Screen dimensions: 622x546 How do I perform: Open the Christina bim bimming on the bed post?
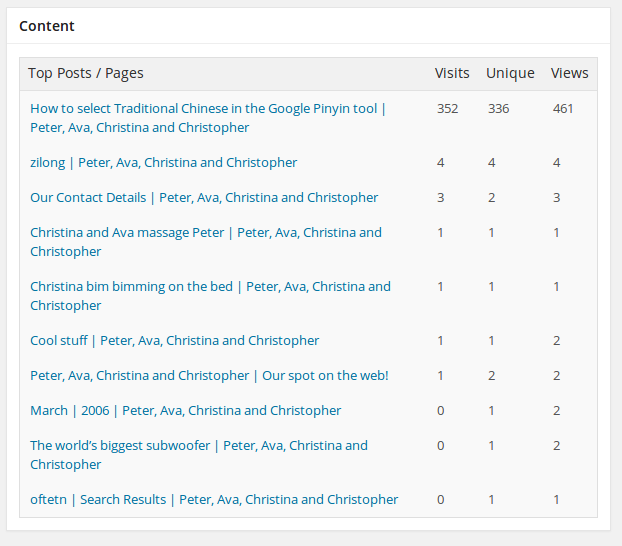tap(210, 296)
